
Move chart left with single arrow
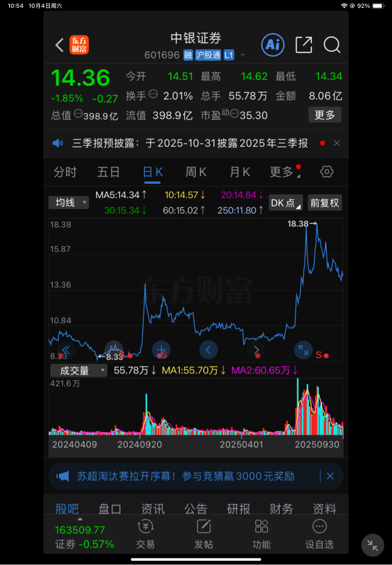pyautogui.click(x=208, y=349)
